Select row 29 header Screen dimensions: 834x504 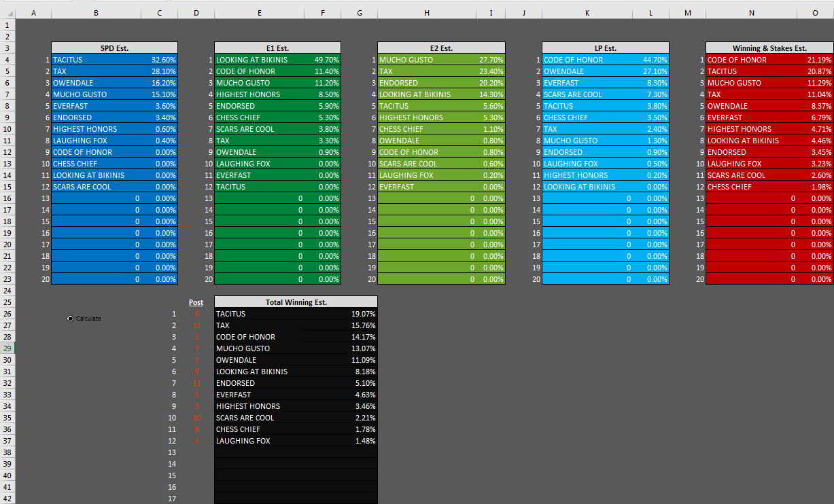[x=7, y=348]
